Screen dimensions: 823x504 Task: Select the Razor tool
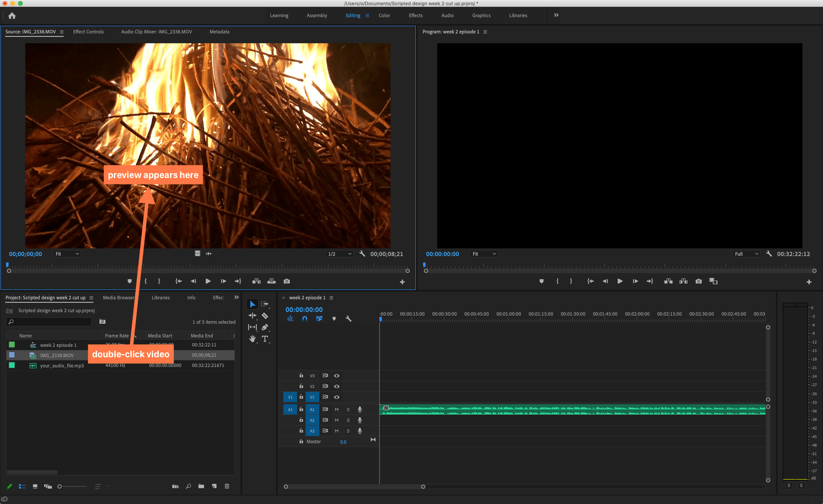point(265,316)
